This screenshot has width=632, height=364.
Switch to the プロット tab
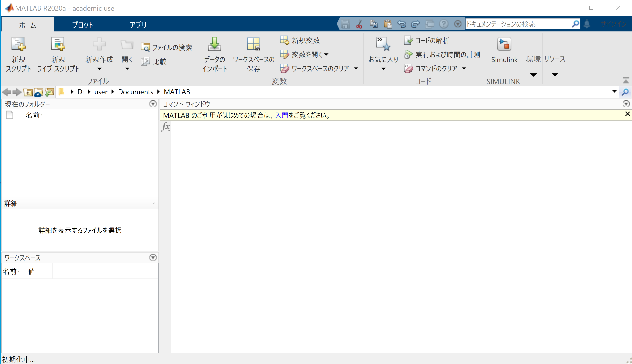click(83, 24)
